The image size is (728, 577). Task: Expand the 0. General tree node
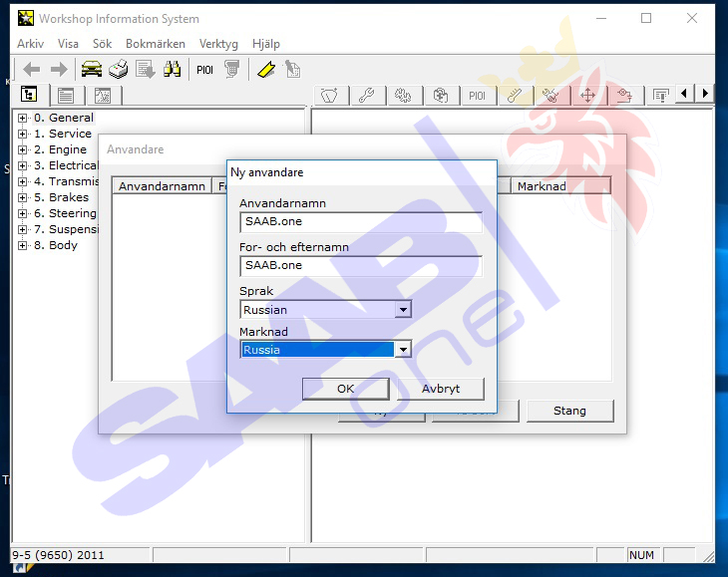coord(22,118)
